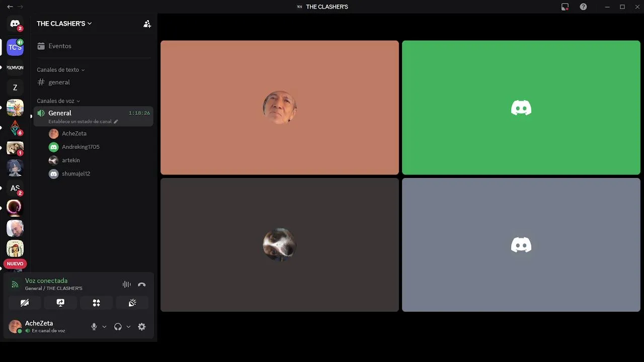Go back with the back arrow
This screenshot has width=644, height=362.
pyautogui.click(x=10, y=7)
